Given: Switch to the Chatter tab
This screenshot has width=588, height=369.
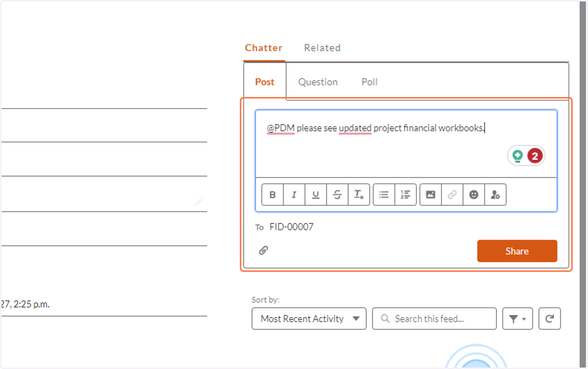Looking at the screenshot, I should [264, 48].
